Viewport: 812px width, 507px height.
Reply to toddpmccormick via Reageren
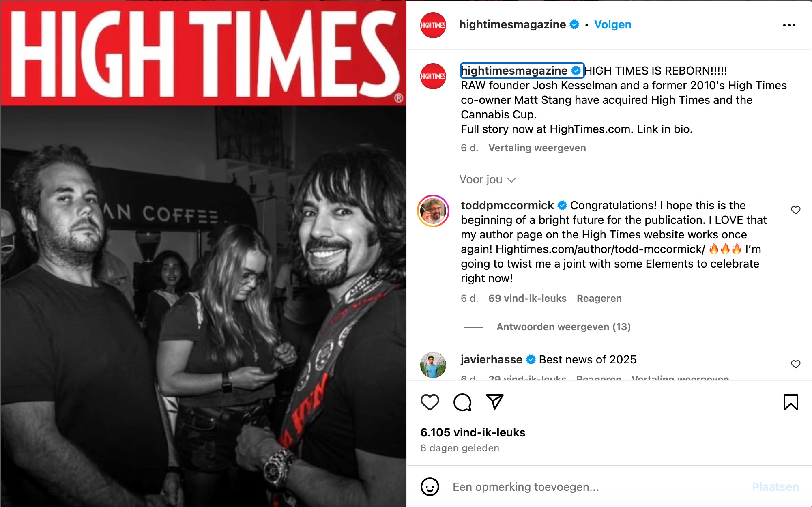(599, 299)
